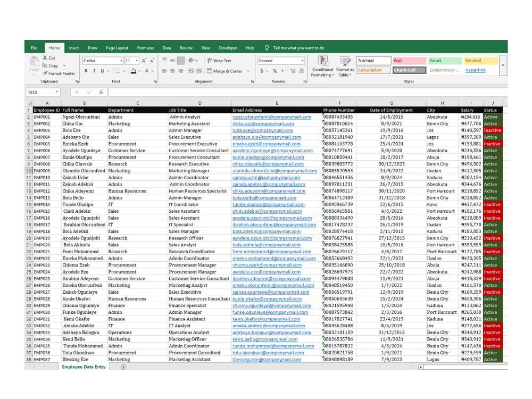The image size is (532, 399).
Task: Click the Decrease Indent icon
Action: (191, 71)
